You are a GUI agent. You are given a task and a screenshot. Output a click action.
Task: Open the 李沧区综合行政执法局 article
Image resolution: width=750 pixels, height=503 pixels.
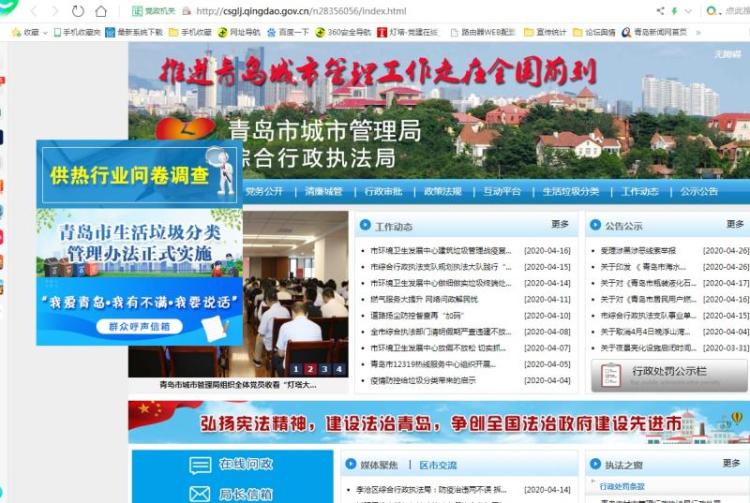coord(431,490)
